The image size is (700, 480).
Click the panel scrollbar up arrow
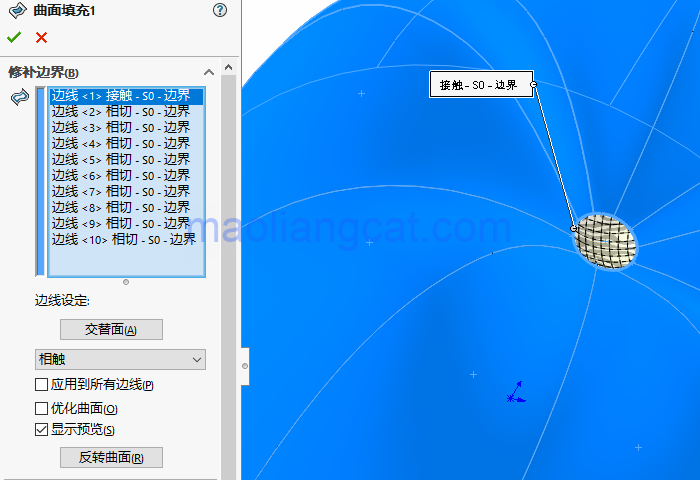[229, 67]
